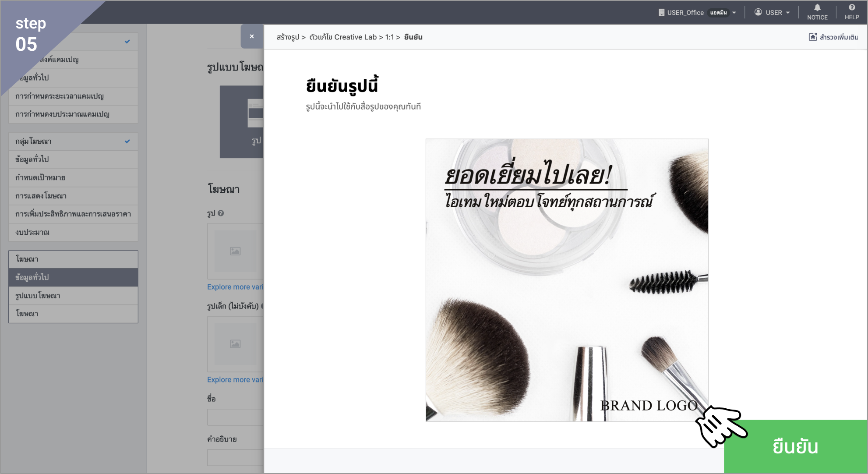Click the สำรวจเพิ่มเติม explore icon

pos(813,37)
